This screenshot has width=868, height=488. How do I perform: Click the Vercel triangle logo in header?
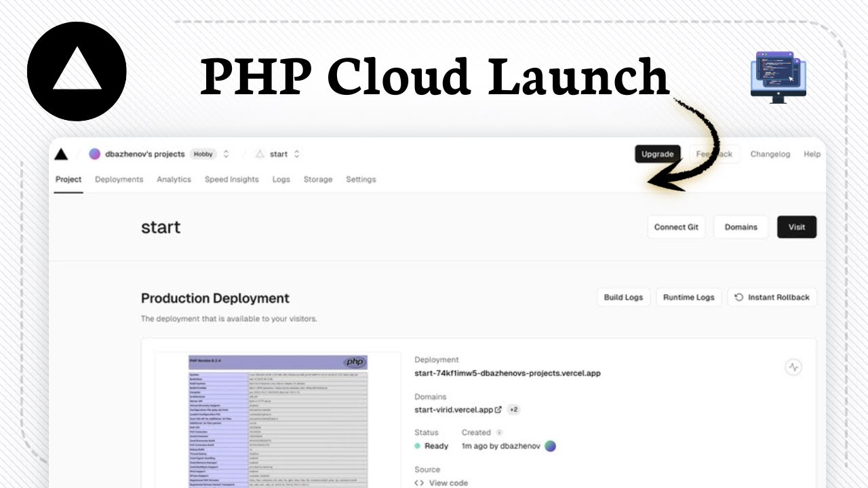point(61,154)
